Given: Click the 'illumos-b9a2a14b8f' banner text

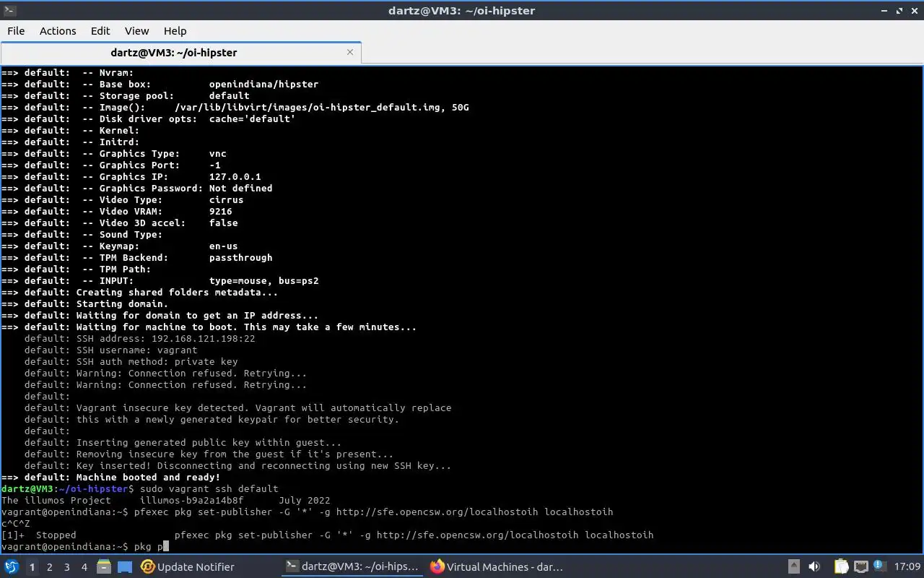Looking at the screenshot, I should 191,501.
